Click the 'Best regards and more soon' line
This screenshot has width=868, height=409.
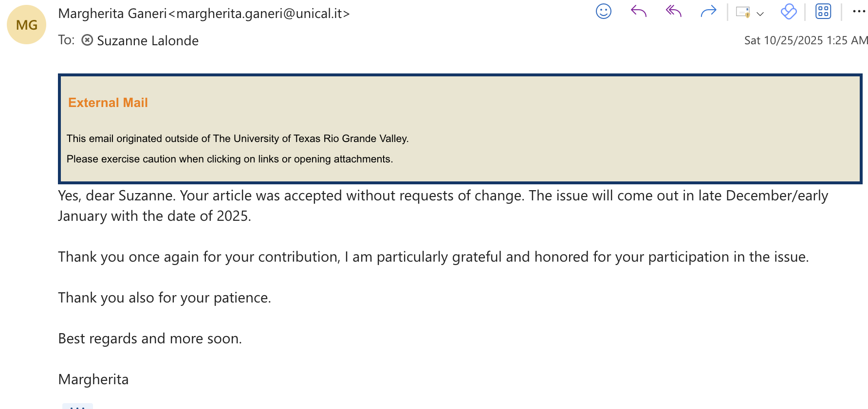click(150, 338)
